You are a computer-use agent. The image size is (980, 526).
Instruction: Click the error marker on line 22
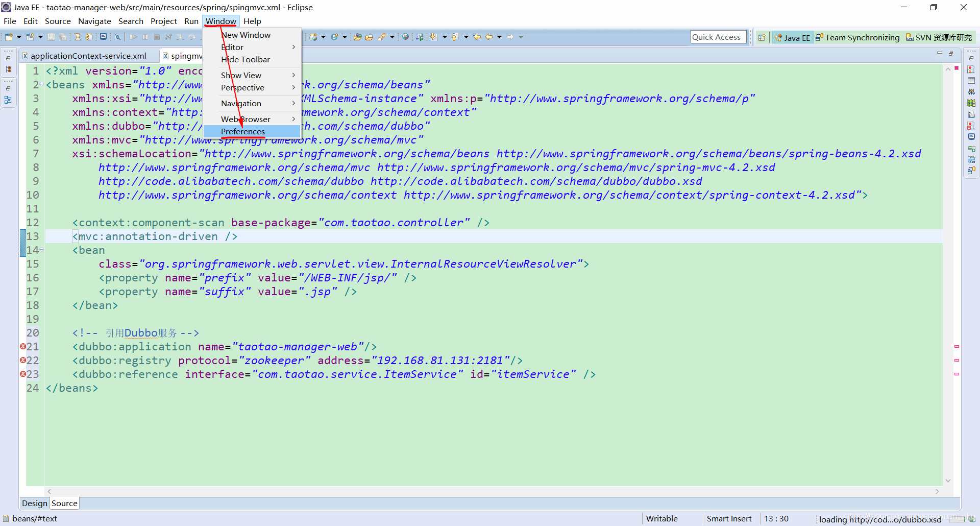pos(23,360)
